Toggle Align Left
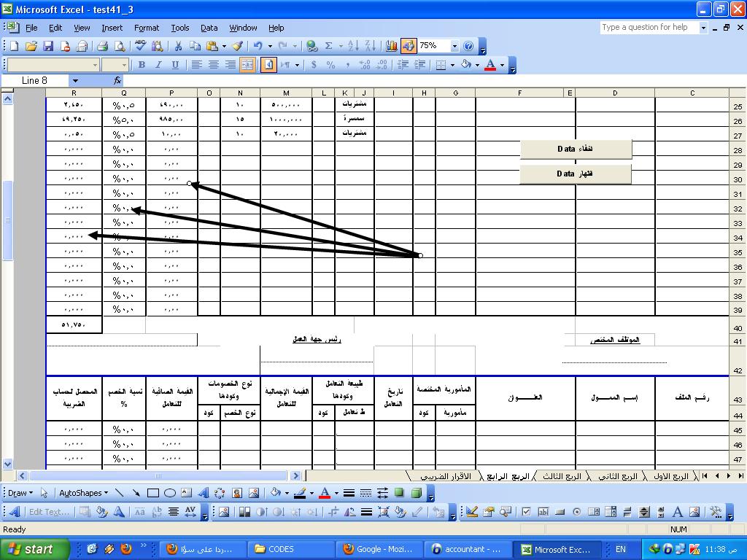The height and width of the screenshot is (560, 747). [x=197, y=65]
